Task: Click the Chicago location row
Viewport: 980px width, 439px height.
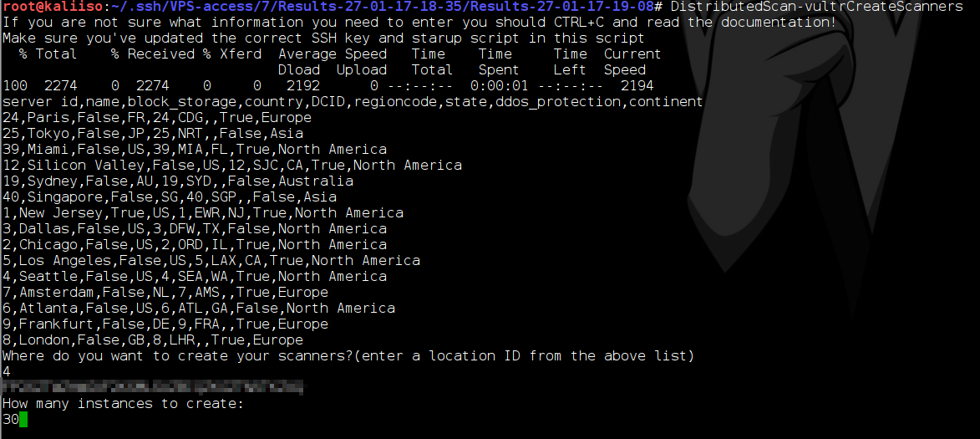Action: (195, 244)
